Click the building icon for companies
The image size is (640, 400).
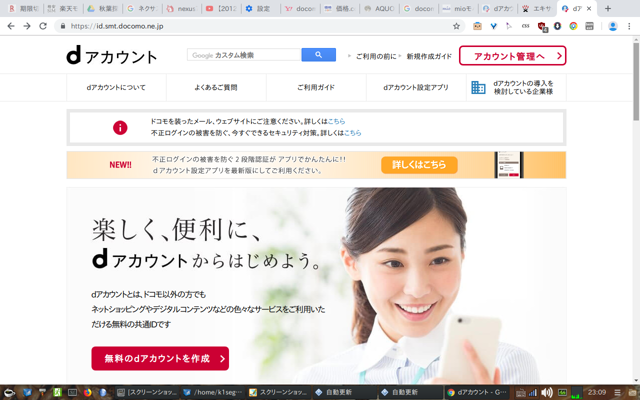(x=478, y=87)
